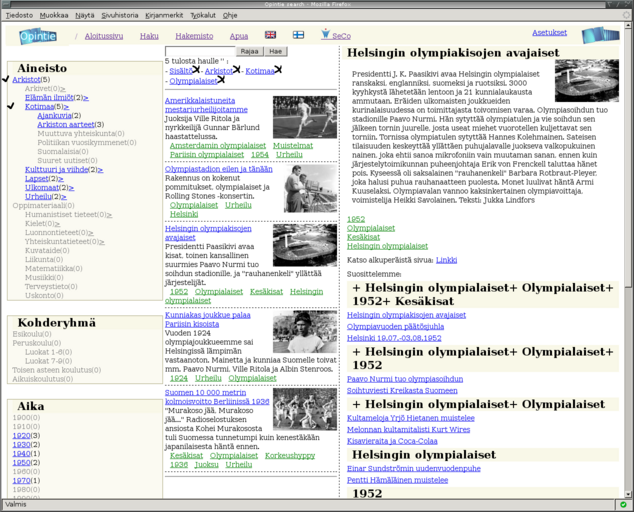Image resolution: width=634 pixels, height=512 pixels.
Task: Click the Hae search button
Action: pyautogui.click(x=275, y=51)
